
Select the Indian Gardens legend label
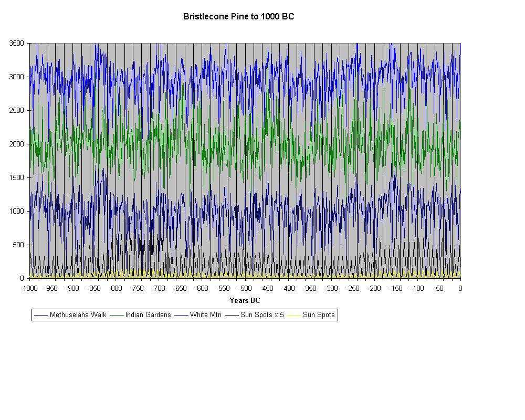(148, 315)
